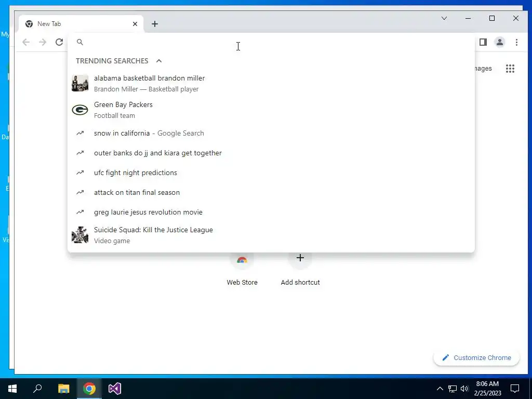532x399 pixels.
Task: Click trending icon beside ufc fight night
Action: pos(80,172)
